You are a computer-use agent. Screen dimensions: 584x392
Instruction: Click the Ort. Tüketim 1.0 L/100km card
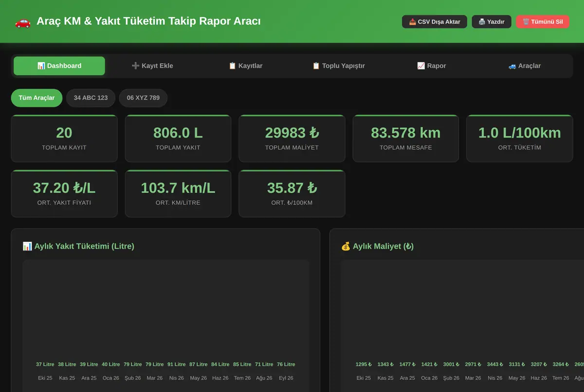(520, 139)
